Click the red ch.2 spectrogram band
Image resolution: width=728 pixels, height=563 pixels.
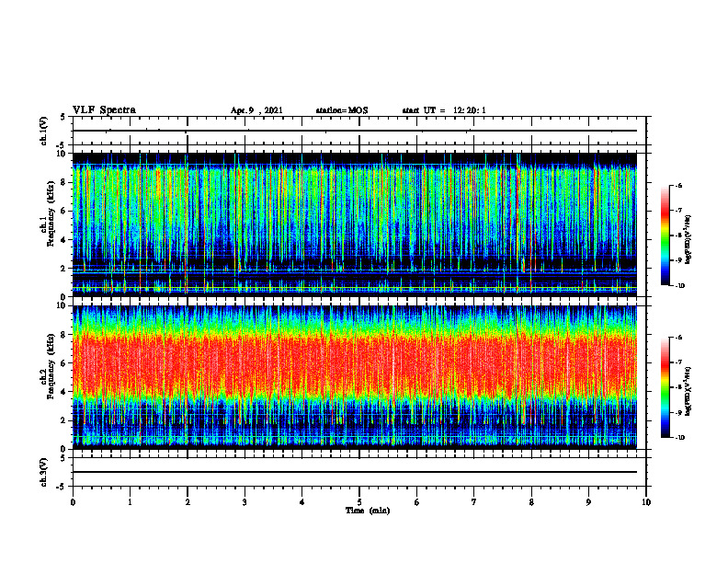[x=355, y=364]
